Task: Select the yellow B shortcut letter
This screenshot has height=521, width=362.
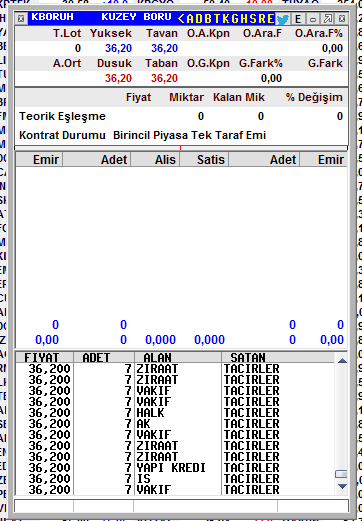Action: coord(208,19)
